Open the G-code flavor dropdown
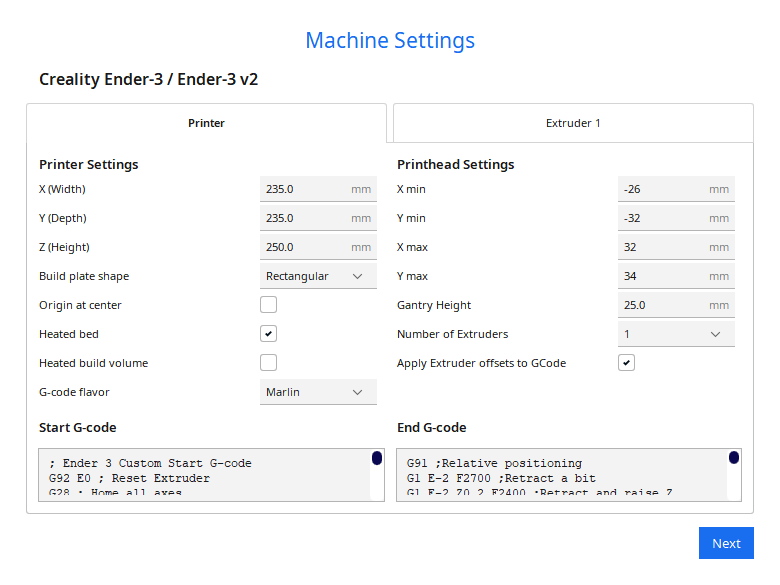Screen dimensions: 780x585 pyautogui.click(x=318, y=392)
